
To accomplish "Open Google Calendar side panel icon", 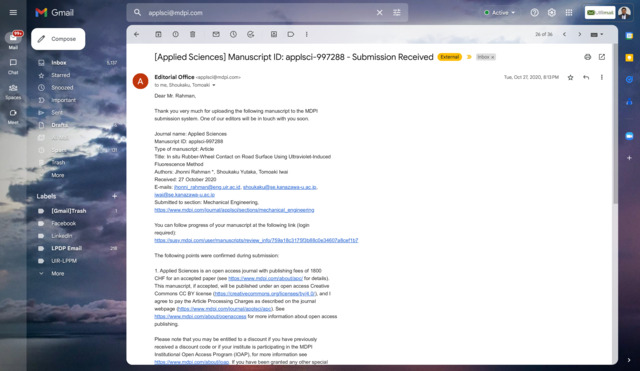I will (x=629, y=36).
